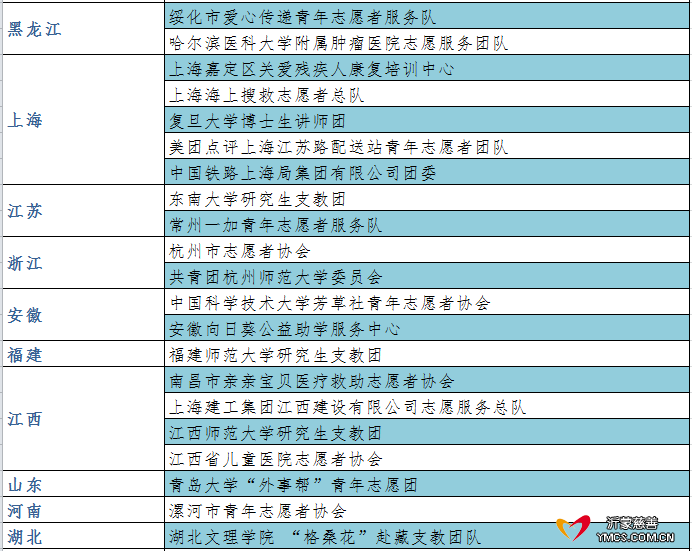Select 哈尔滨医科大学附属肿瘤医院志愿服务团队 cell
Image resolution: width=692 pixels, height=551 pixels.
tap(427, 42)
